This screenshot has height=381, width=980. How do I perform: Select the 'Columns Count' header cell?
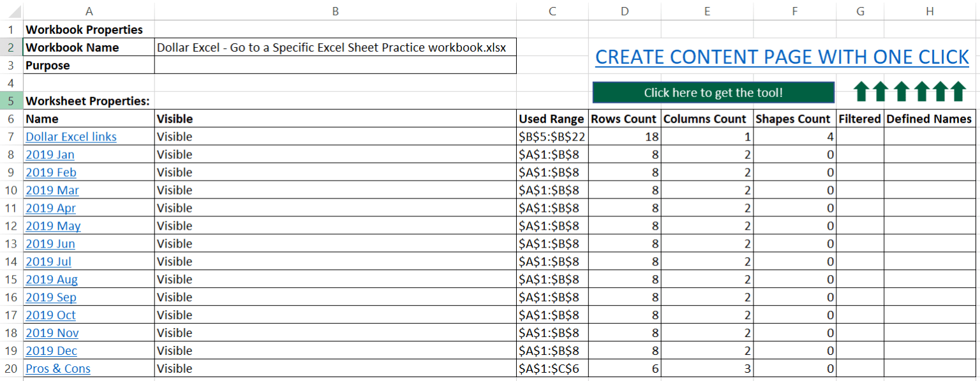tap(707, 119)
